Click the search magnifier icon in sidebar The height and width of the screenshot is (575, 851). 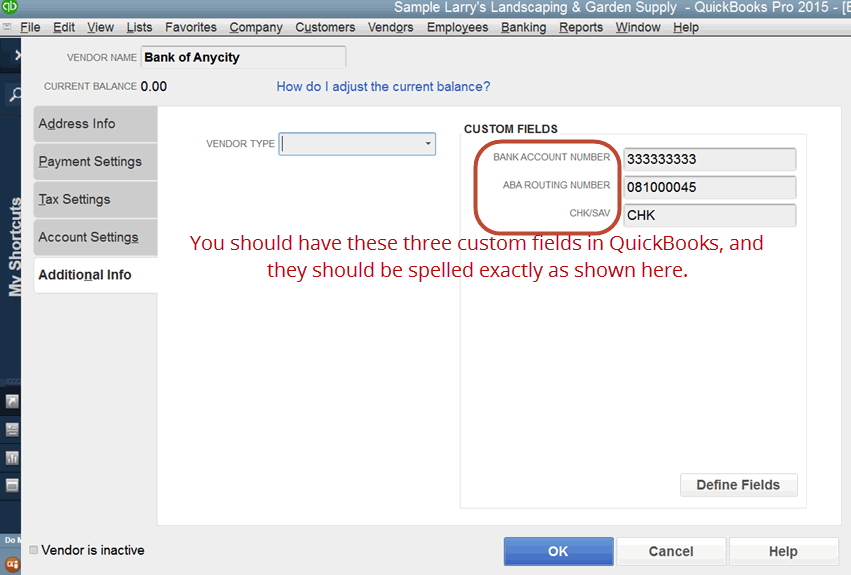(14, 95)
